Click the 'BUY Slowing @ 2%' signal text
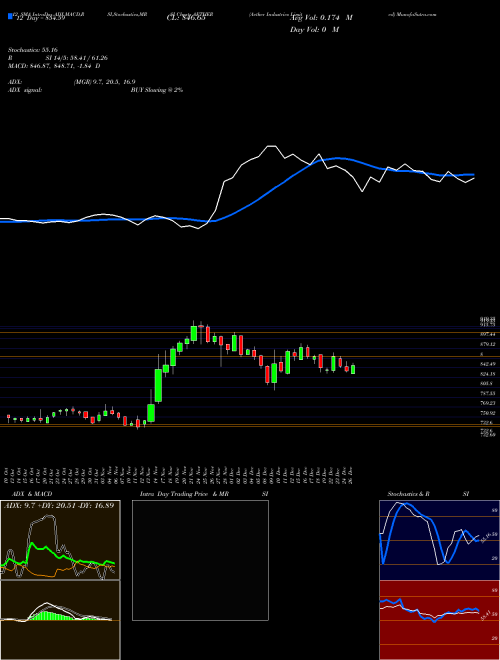 click(157, 90)
